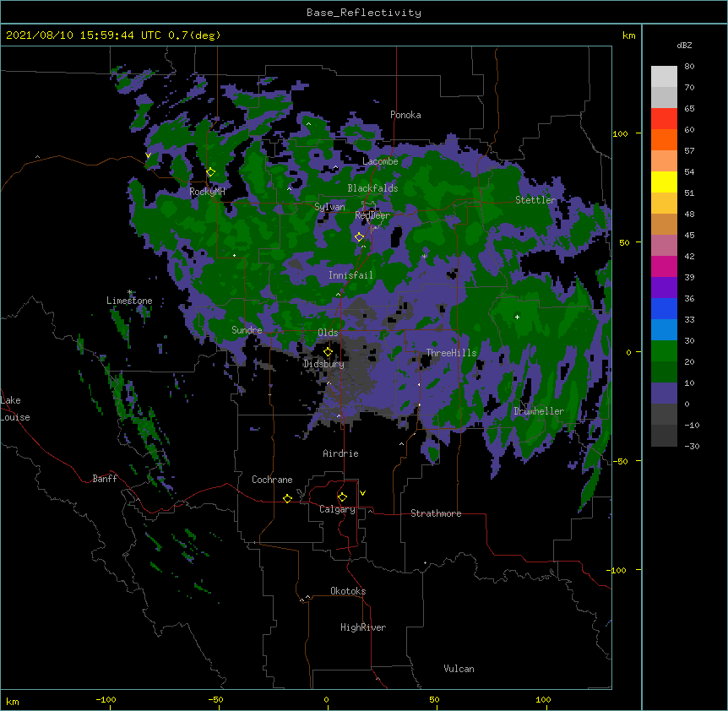Click the RockyMH label
The width and height of the screenshot is (728, 711).
click(x=207, y=192)
